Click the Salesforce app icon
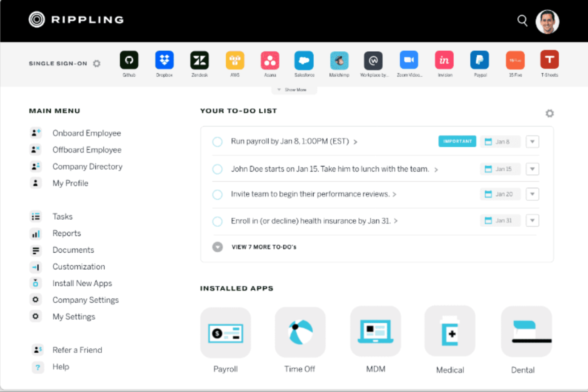 (x=304, y=60)
